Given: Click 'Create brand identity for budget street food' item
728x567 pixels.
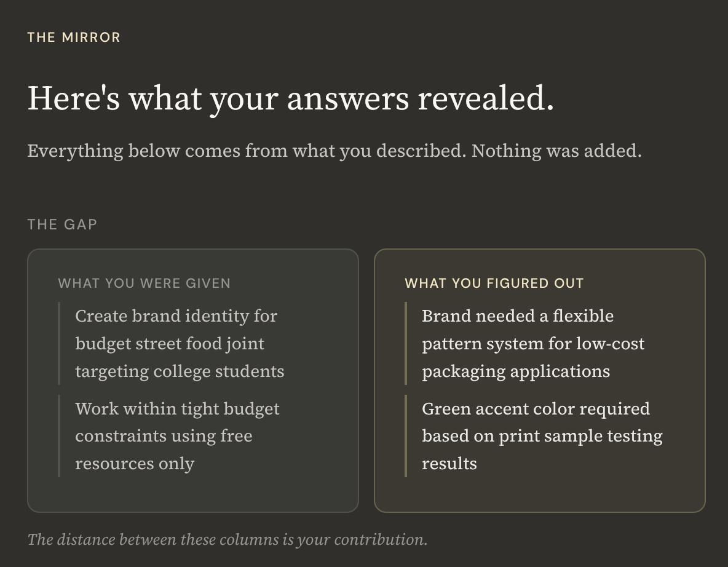Looking at the screenshot, I should (x=180, y=344).
